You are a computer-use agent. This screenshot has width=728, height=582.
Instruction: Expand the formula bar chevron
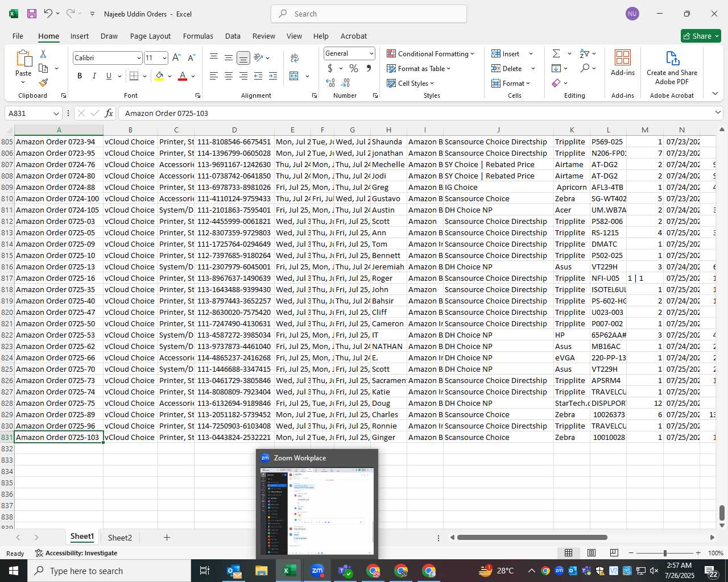718,113
